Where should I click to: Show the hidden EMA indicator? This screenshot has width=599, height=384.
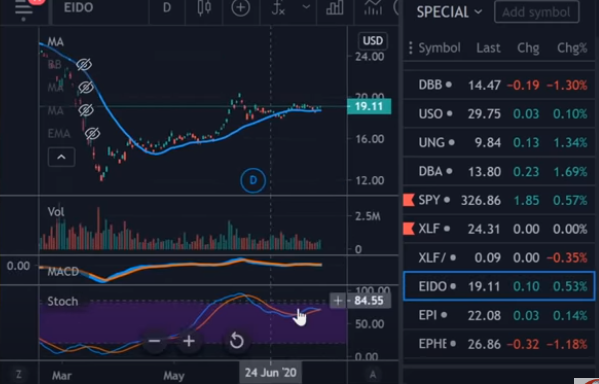click(x=92, y=134)
